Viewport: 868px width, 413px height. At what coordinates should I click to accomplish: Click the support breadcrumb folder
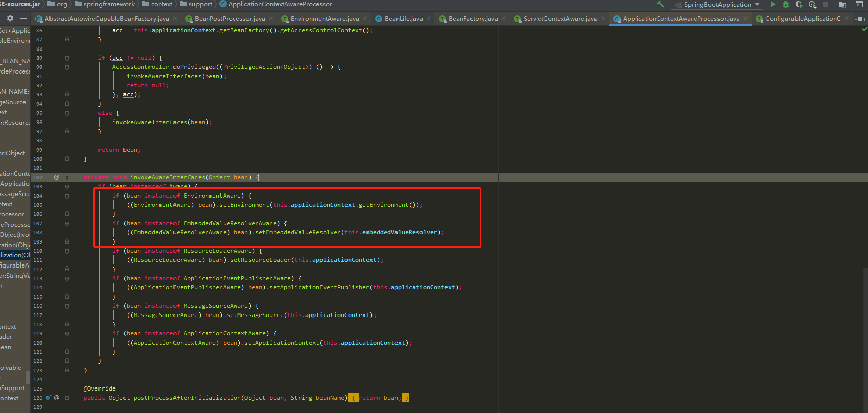(196, 4)
